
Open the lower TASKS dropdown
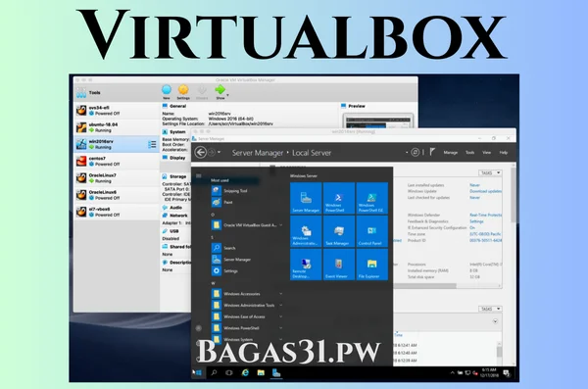[490, 309]
